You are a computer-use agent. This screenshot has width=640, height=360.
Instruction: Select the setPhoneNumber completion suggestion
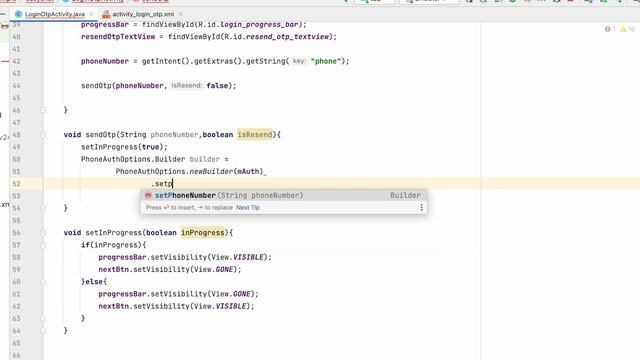(x=284, y=196)
